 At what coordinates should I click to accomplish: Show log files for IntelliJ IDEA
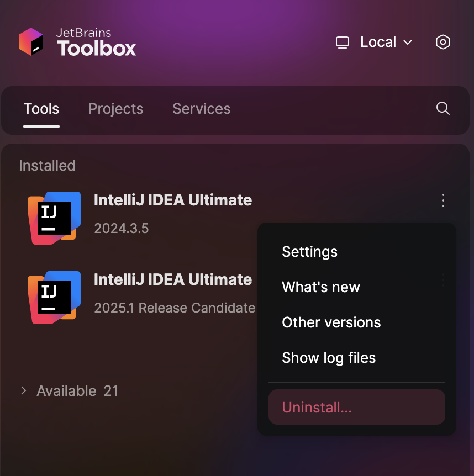(328, 358)
